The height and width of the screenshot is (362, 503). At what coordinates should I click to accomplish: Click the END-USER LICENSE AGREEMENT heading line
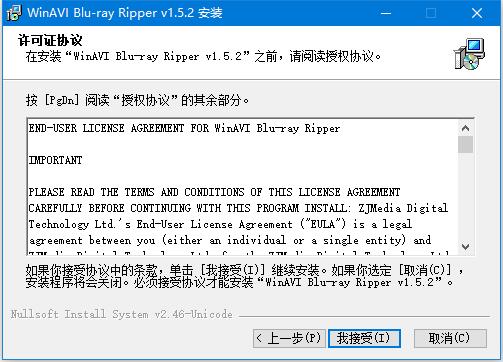(184, 128)
